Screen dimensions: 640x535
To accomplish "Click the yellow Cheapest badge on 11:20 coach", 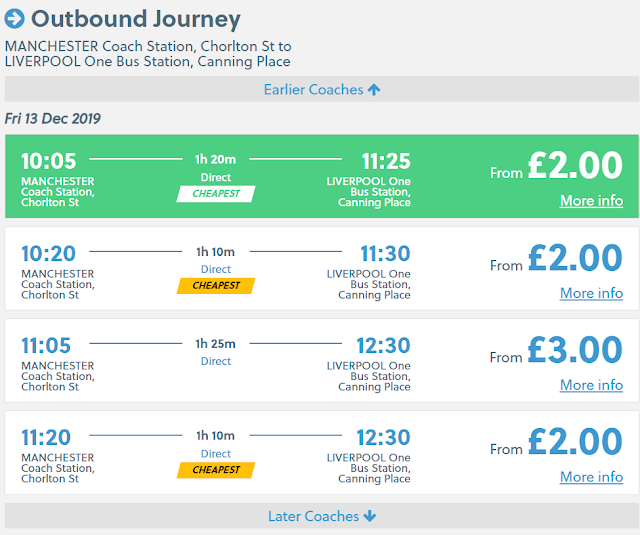I will click(x=216, y=470).
